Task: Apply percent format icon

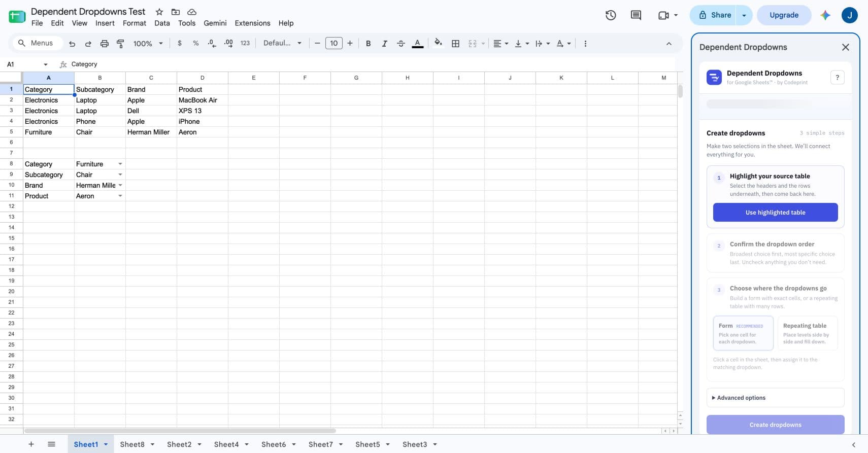Action: pos(196,43)
